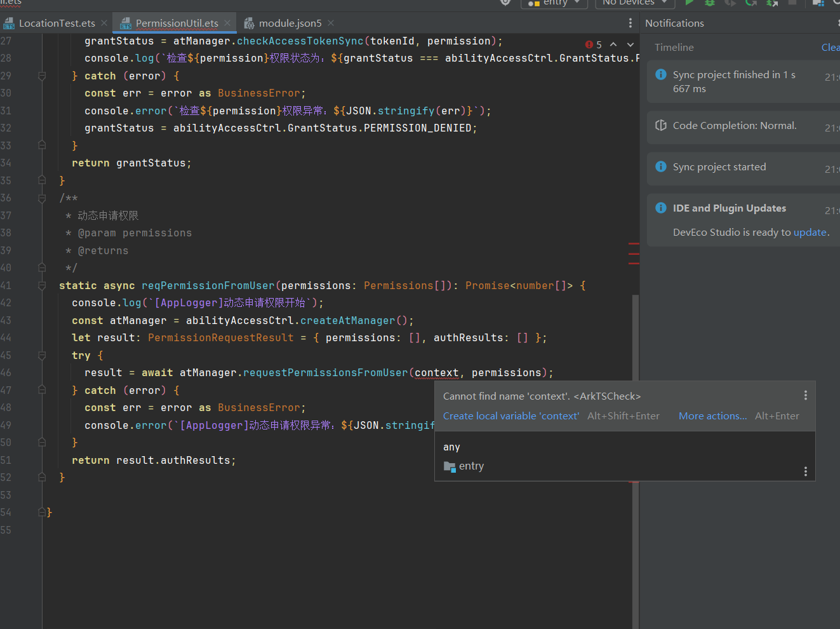Close the module.json5 tab
The height and width of the screenshot is (629, 840).
[331, 23]
